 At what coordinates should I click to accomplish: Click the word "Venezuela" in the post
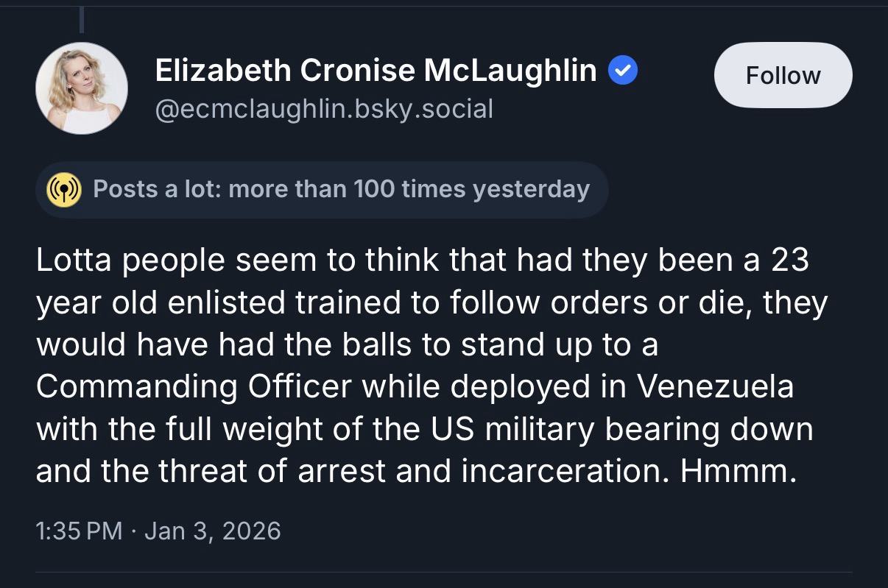click(716, 386)
